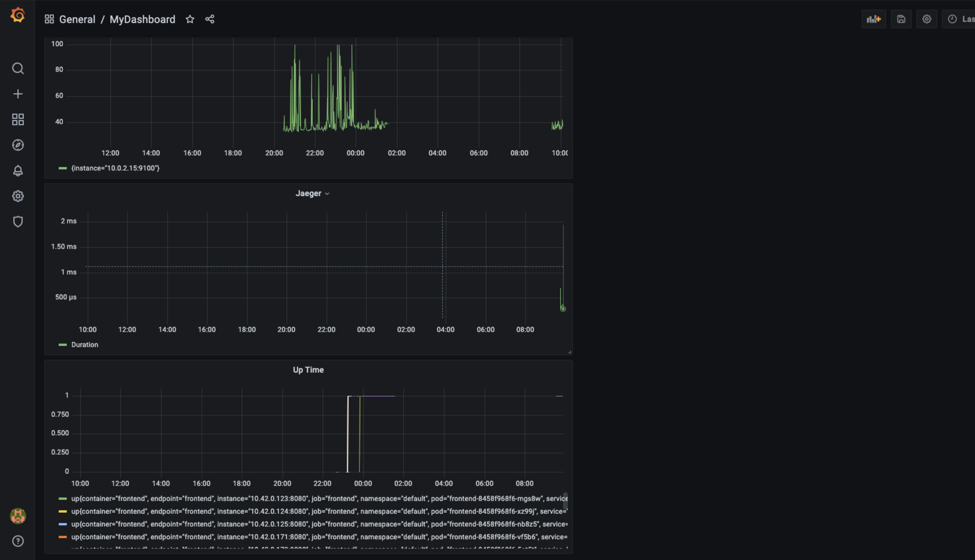This screenshot has width=975, height=560.
Task: Open the Configuration gear in sidebar
Action: point(18,196)
